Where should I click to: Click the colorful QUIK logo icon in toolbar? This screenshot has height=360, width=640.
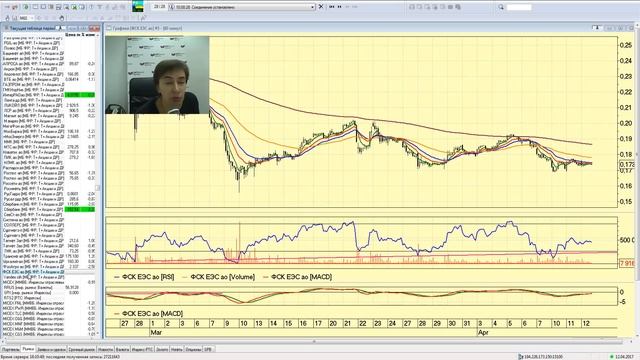click(x=138, y=6)
